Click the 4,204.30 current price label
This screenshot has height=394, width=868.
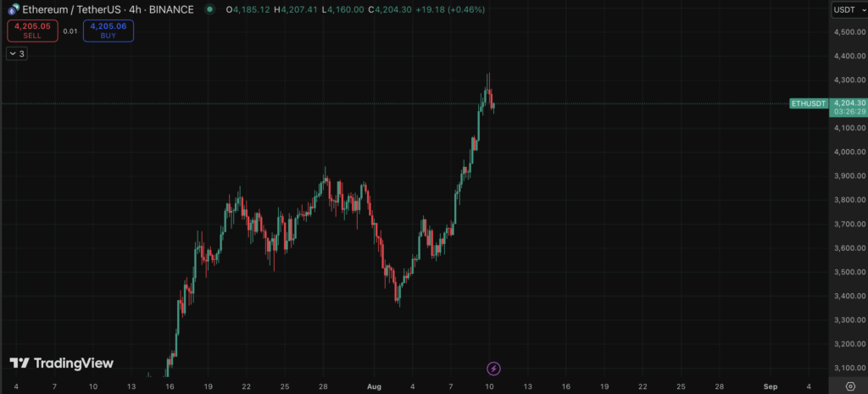point(849,103)
